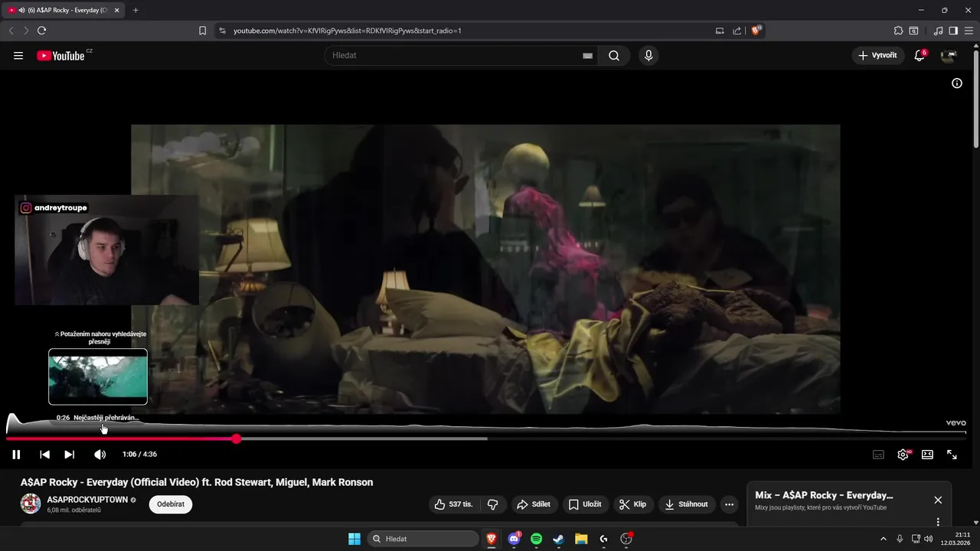Close the A$AP Rocky browser tab
This screenshot has height=551, width=980.
pyautogui.click(x=117, y=10)
